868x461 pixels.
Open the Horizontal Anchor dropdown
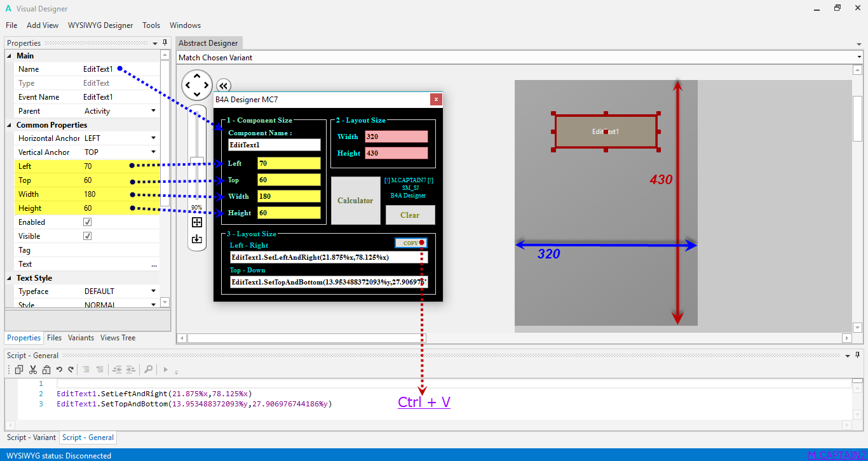click(x=153, y=138)
